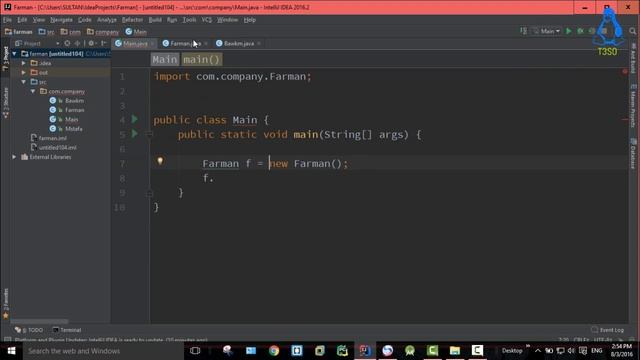Open the Window menu
This screenshot has height=360, width=640.
point(227,20)
